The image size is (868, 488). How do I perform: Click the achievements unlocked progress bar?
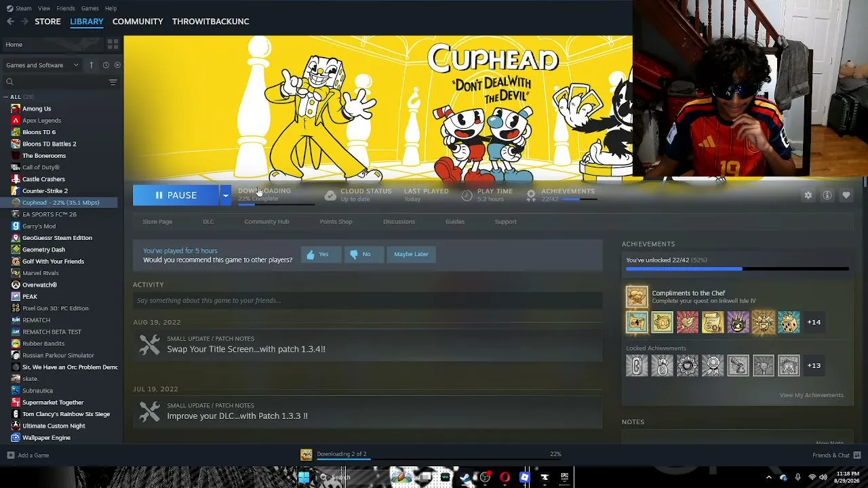[x=737, y=269]
